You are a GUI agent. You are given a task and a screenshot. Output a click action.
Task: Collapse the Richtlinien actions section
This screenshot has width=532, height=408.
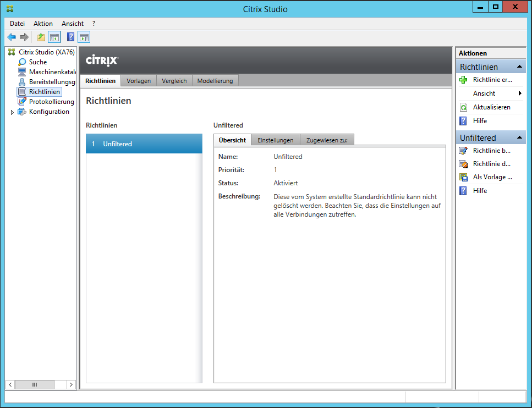[x=519, y=67]
